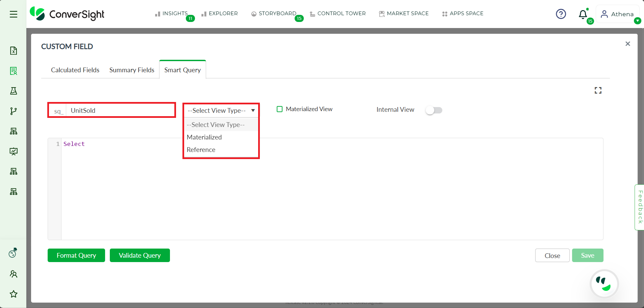Click the favorites star sidebar icon
Viewport: 644px width, 308px height.
(14, 294)
